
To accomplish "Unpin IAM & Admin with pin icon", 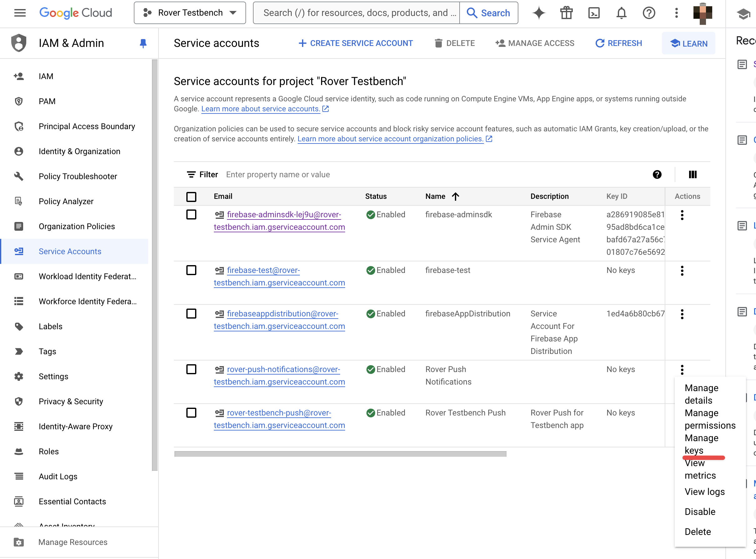I will tap(143, 43).
